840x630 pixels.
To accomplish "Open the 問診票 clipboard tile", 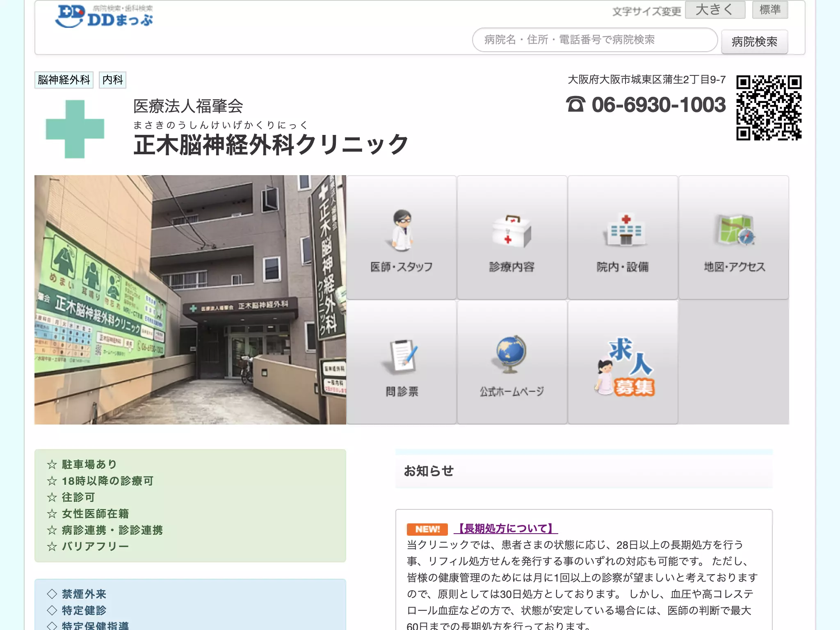I will [x=402, y=362].
